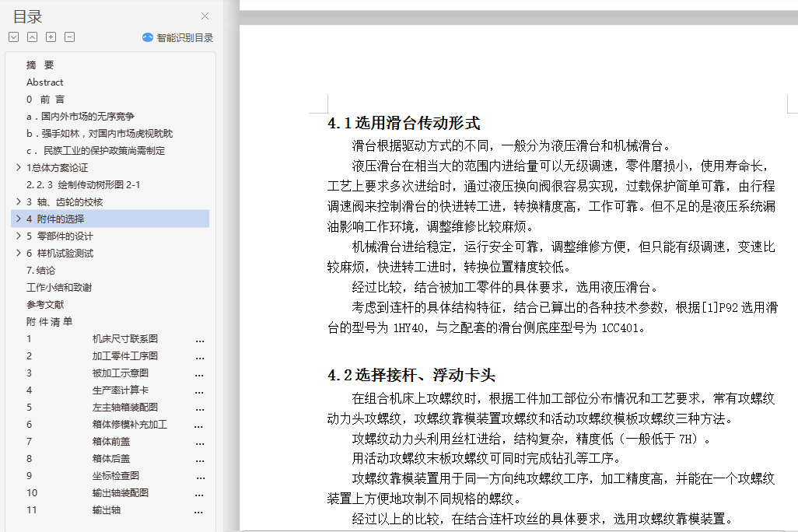Viewport: 798px width, 532px height.
Task: Click the line 经过比较，结合被加工零件的具体要求
Action: (506, 288)
